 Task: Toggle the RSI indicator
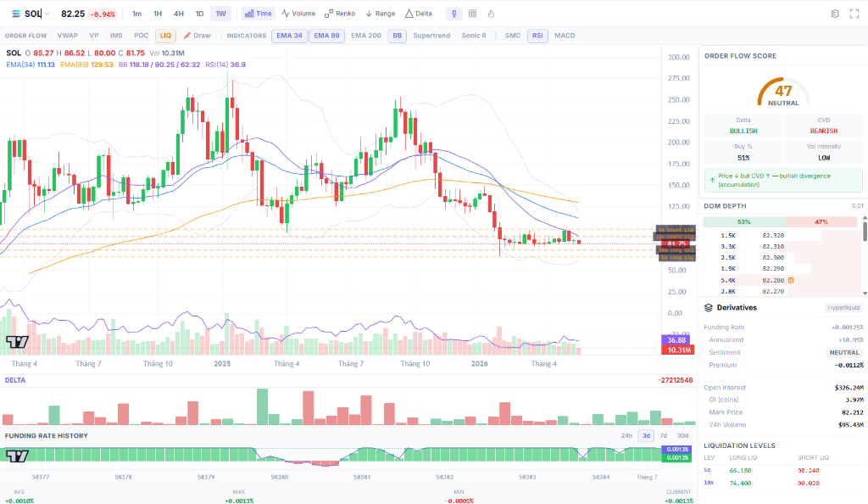click(537, 36)
